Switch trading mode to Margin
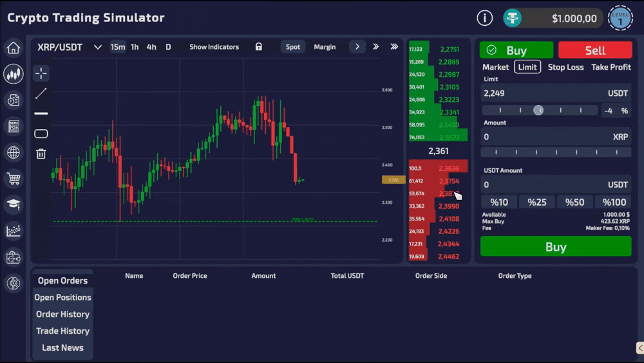This screenshot has width=644, height=363. [x=325, y=47]
